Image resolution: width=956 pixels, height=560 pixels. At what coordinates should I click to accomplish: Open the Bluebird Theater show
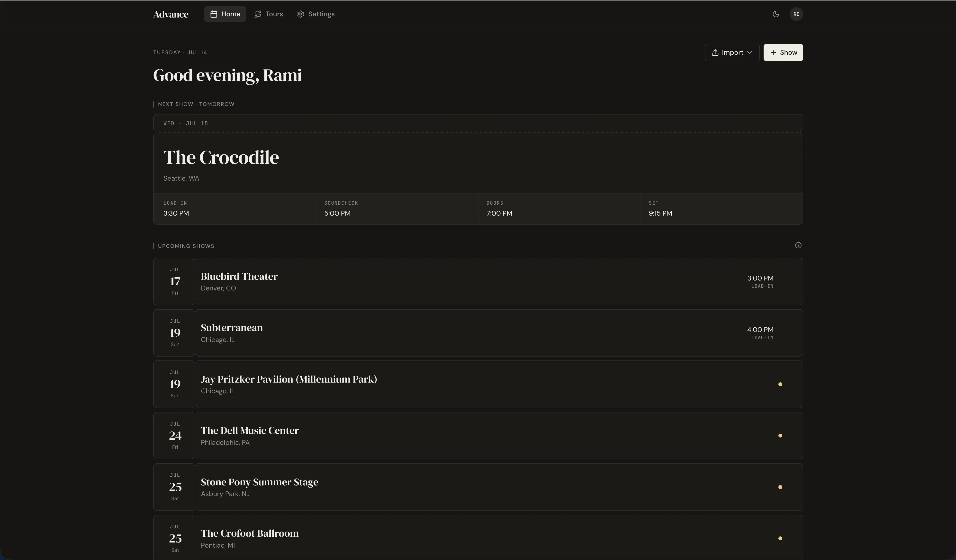coord(478,281)
